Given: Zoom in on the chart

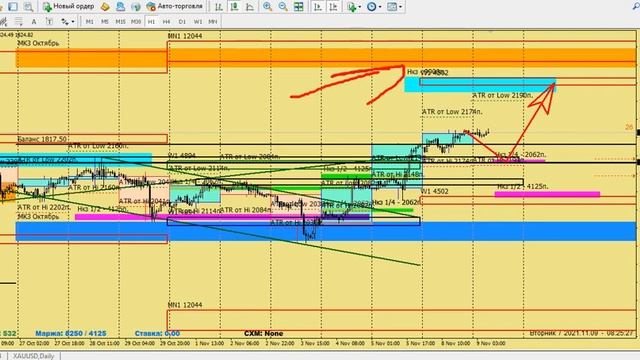Looking at the screenshot, I should point(267,7).
